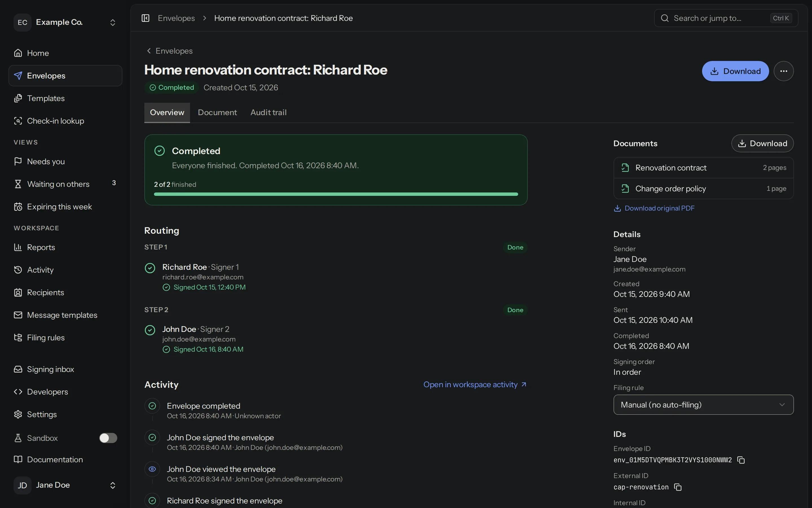Open Developers section
Viewport: 812px width, 508px height.
[65, 391]
